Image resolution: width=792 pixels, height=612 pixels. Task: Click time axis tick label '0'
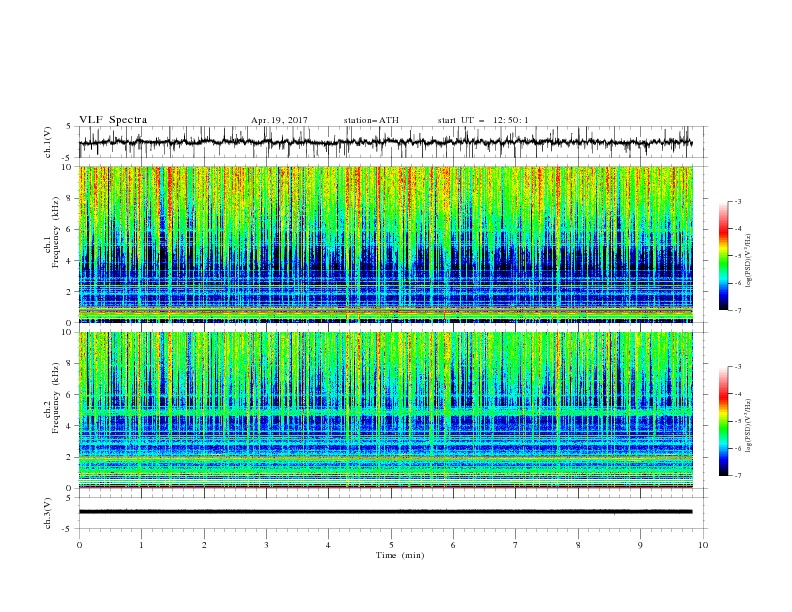(79, 545)
